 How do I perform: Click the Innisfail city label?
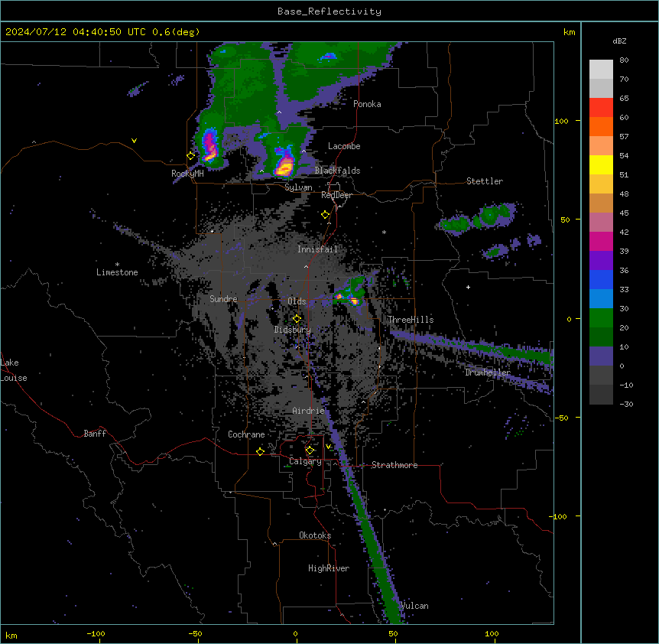tap(317, 249)
